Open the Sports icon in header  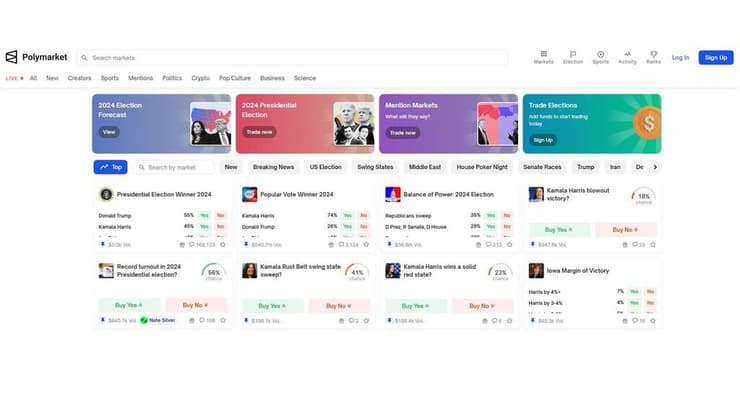[600, 57]
